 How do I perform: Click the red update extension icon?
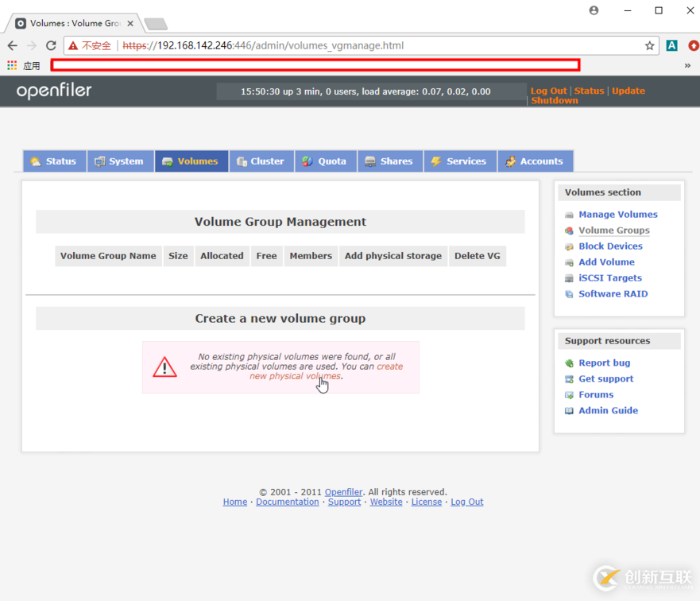[x=693, y=46]
